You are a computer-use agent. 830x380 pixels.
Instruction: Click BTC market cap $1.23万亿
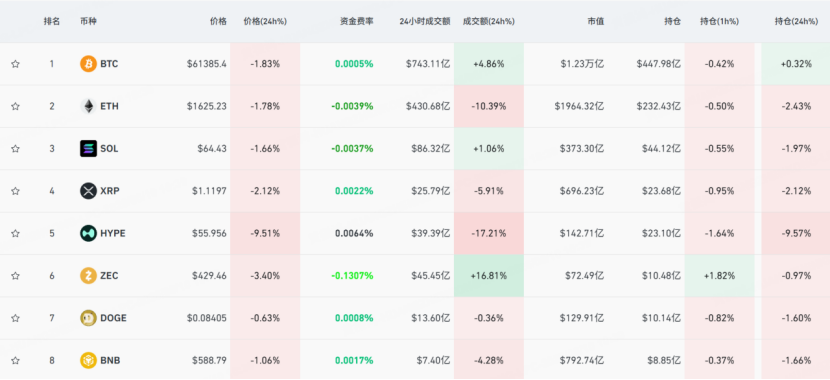pyautogui.click(x=582, y=64)
